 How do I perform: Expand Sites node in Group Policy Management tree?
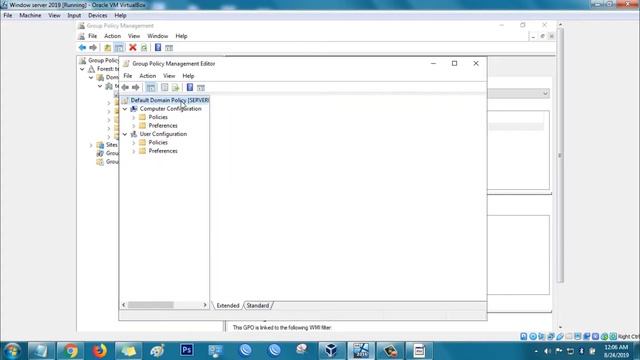point(91,145)
